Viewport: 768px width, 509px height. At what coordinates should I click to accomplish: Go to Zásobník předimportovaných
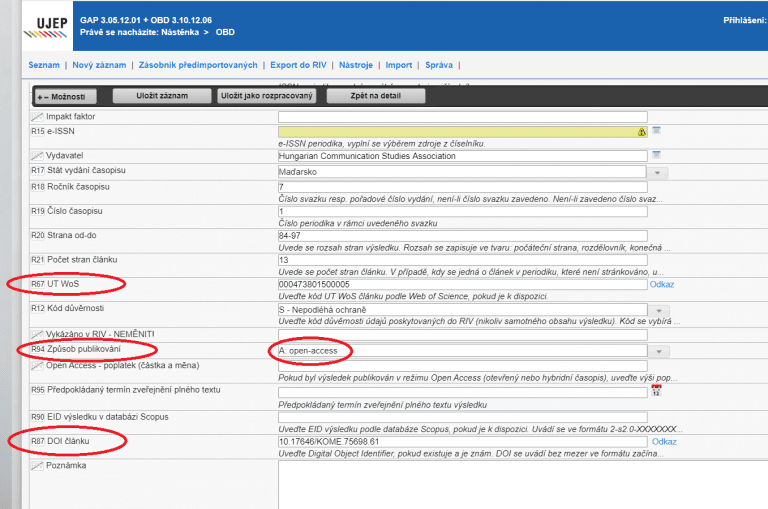pyautogui.click(x=198, y=65)
